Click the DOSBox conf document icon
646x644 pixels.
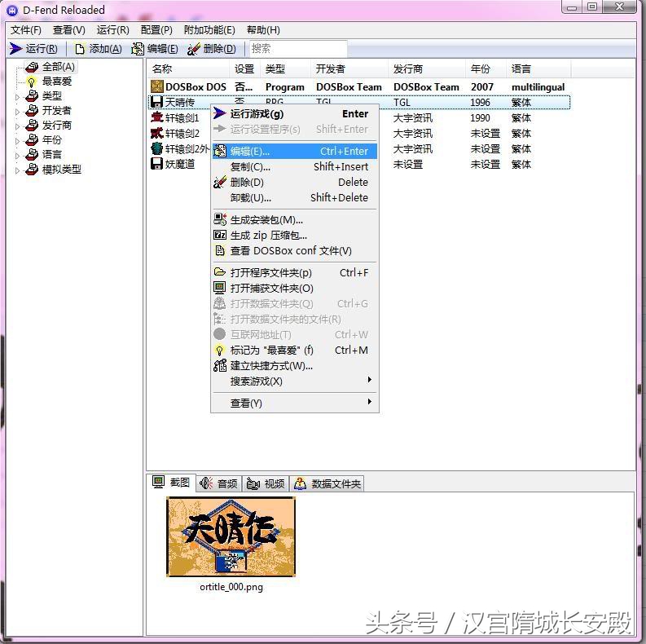220,250
